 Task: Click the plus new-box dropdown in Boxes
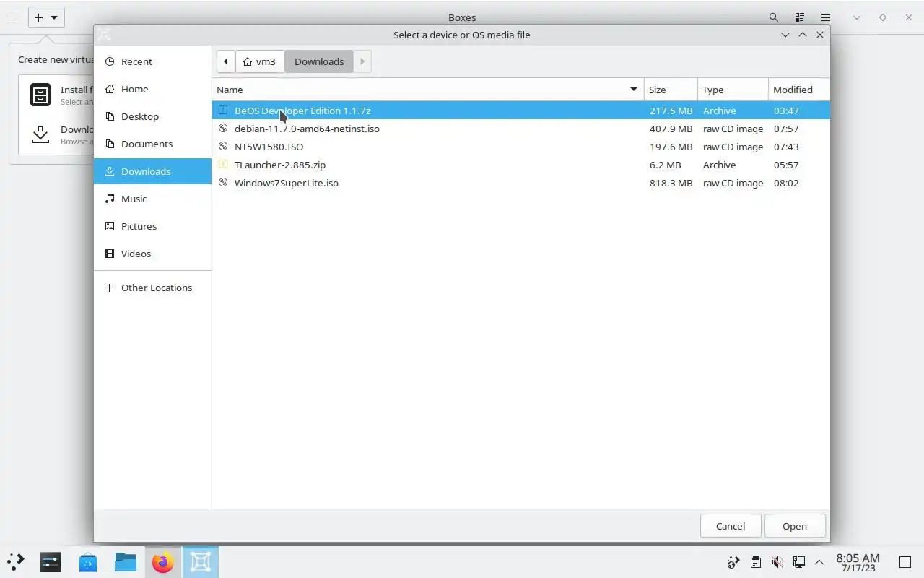click(46, 17)
